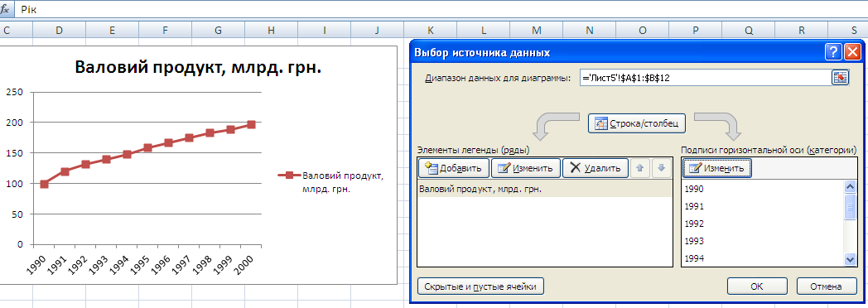Select category 1993 in the axis labels list

pyautogui.click(x=762, y=241)
